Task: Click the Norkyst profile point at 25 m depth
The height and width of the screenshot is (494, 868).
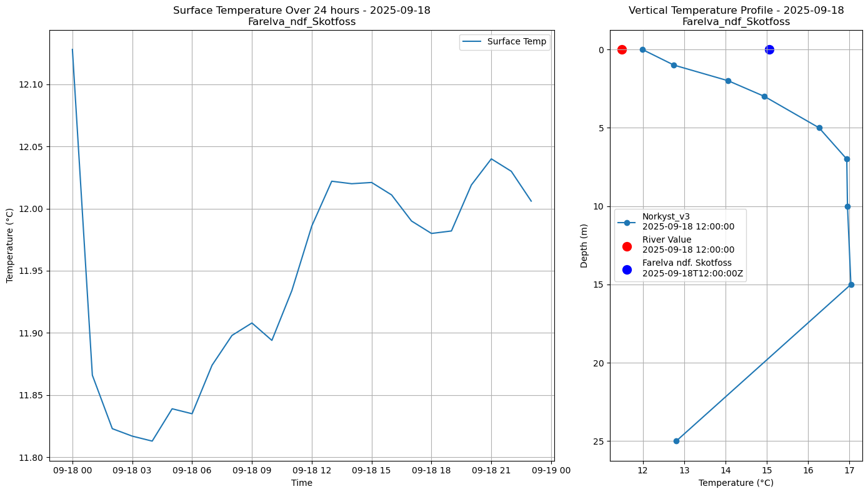Action: (676, 441)
